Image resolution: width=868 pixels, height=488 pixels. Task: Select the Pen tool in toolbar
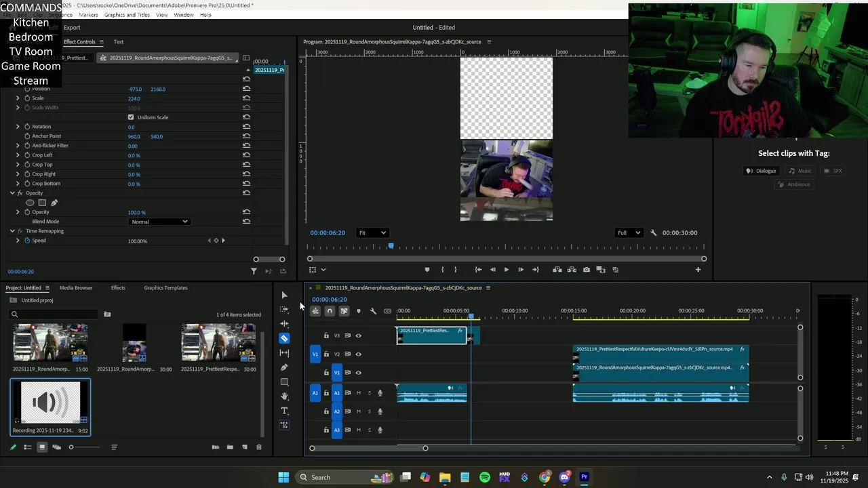(284, 367)
